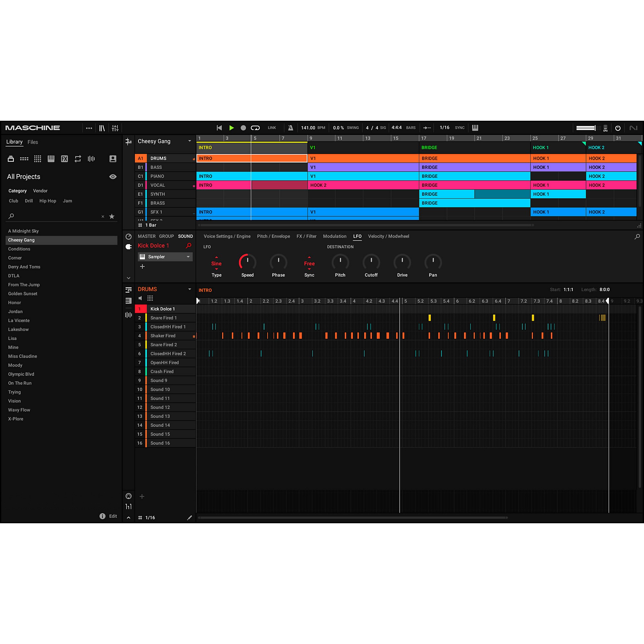
Task: Open the Modulation tab in sound parameters
Action: pos(335,236)
